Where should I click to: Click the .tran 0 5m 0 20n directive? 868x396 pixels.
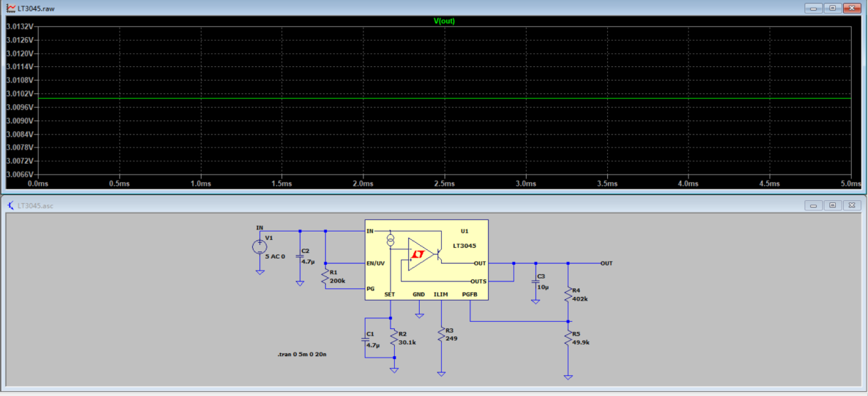point(302,353)
